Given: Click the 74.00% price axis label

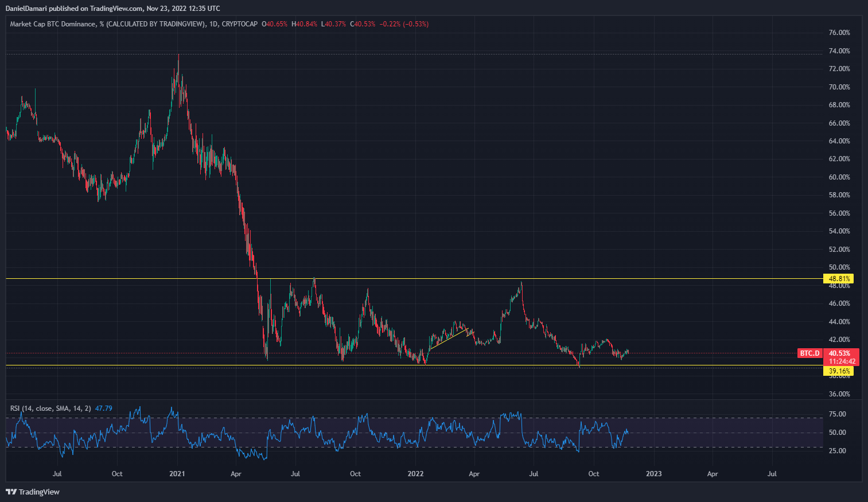Looking at the screenshot, I should pyautogui.click(x=839, y=51).
